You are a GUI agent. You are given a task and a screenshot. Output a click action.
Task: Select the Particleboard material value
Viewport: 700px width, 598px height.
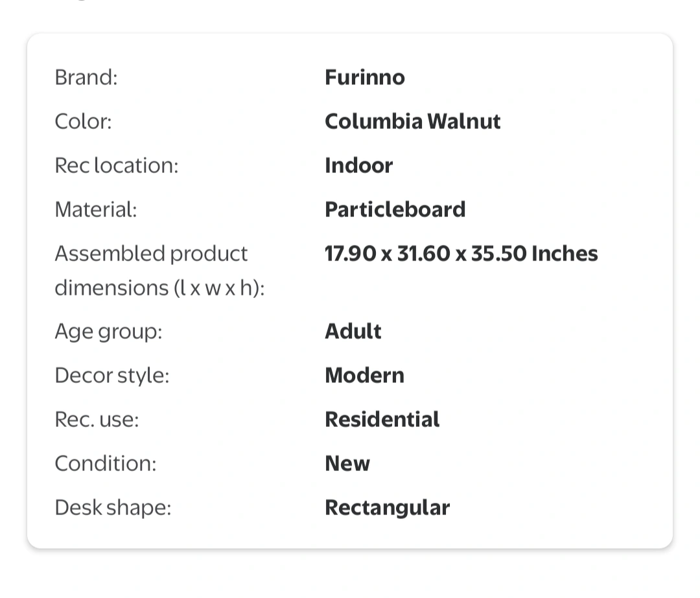tap(395, 209)
